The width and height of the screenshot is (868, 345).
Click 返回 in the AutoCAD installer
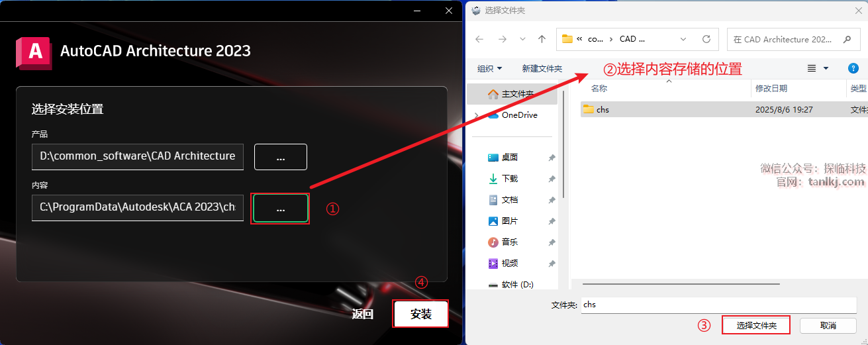(x=363, y=314)
